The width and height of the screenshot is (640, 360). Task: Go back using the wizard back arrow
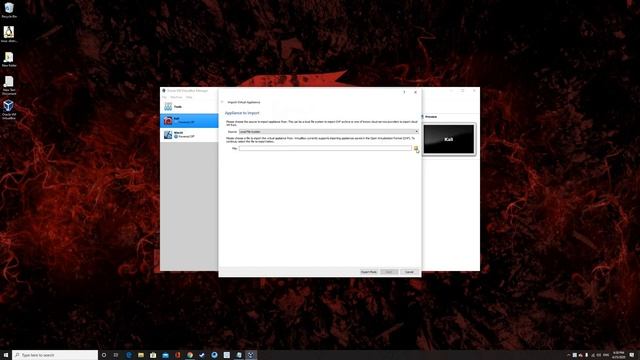[x=222, y=102]
